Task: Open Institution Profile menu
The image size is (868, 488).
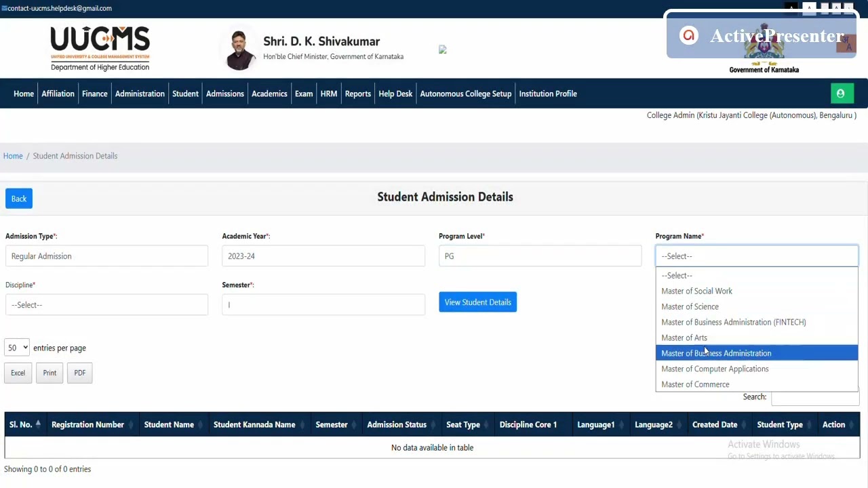Action: click(548, 94)
